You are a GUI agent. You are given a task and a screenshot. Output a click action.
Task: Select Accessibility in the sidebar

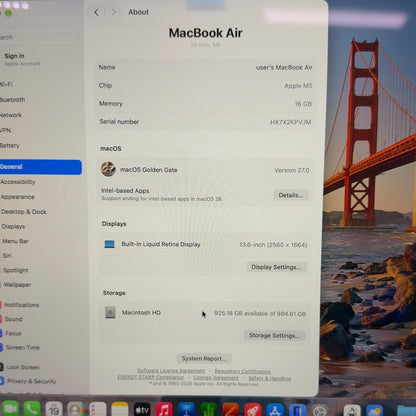tap(18, 182)
